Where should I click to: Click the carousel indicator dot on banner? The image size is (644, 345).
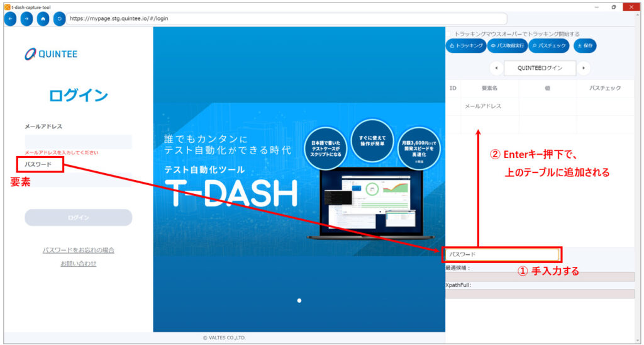pyautogui.click(x=299, y=300)
